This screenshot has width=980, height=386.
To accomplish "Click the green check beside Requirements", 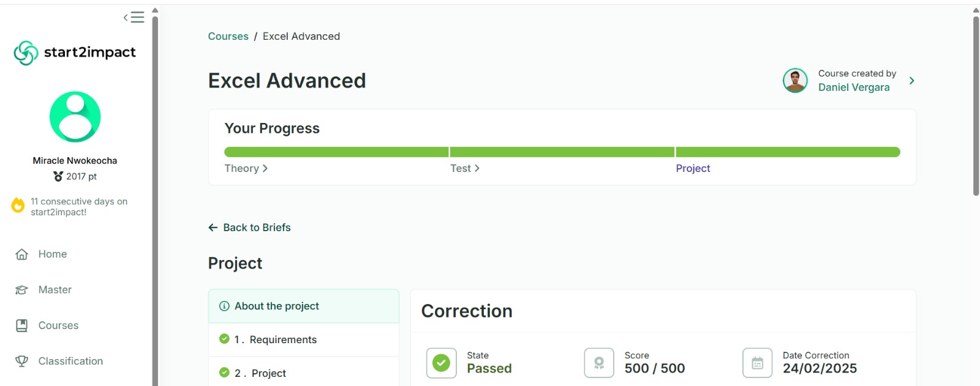I will point(224,339).
